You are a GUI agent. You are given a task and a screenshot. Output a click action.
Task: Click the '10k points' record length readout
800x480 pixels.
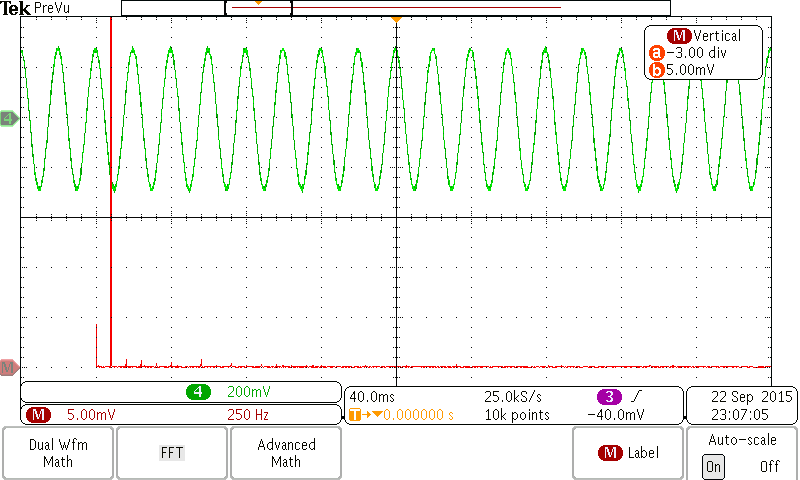[517, 415]
